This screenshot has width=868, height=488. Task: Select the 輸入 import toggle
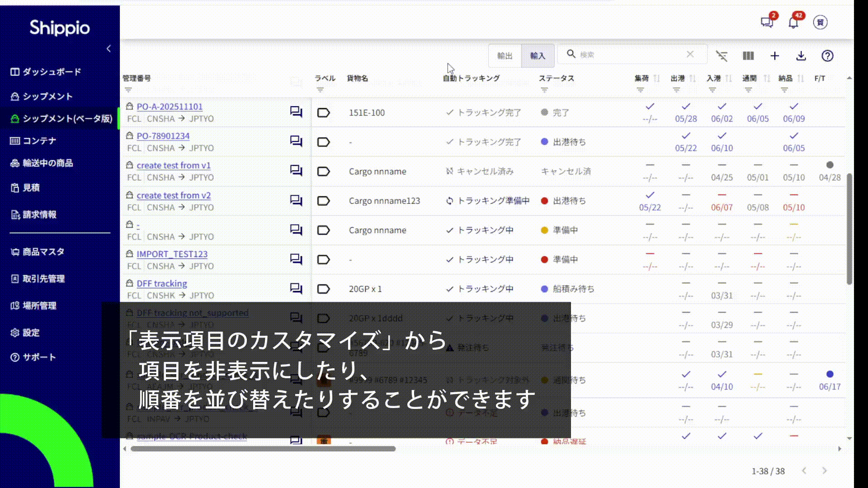[x=538, y=56]
